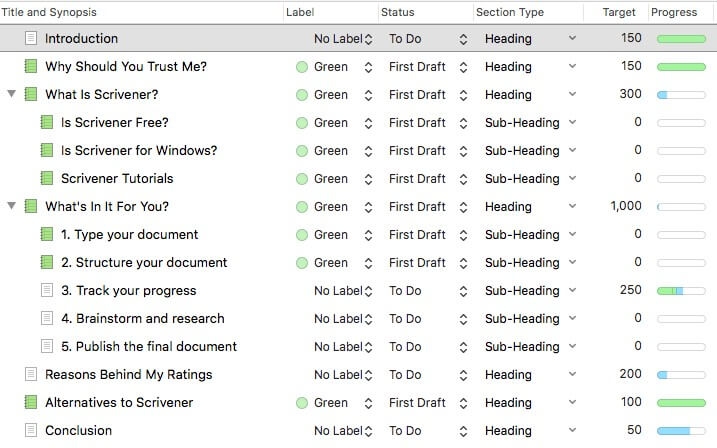This screenshot has height=448, width=717.
Task: Click the icon next to Is Scrivener for Windows?
Action: (47, 150)
